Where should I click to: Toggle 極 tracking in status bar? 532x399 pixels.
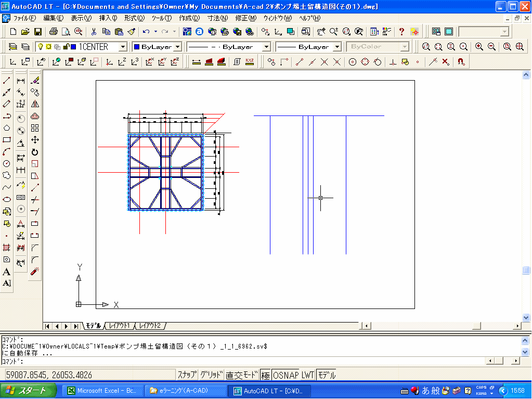(265, 375)
